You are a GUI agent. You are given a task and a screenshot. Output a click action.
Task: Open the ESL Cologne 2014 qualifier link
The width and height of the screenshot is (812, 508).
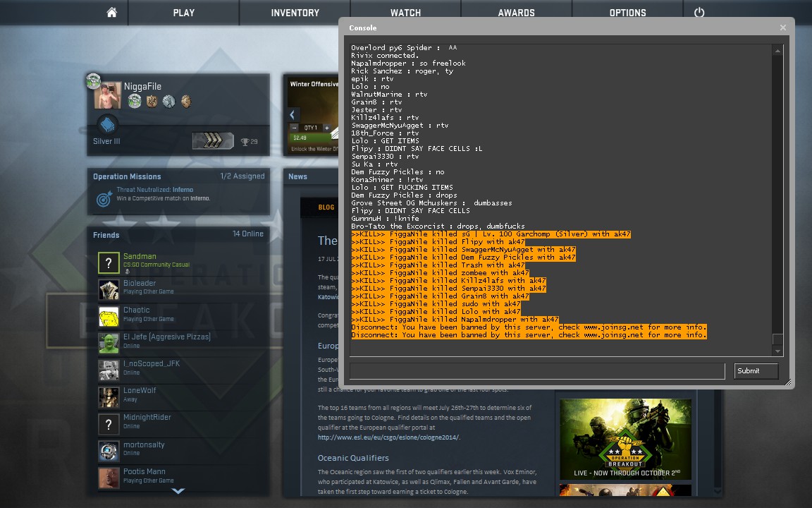point(388,437)
